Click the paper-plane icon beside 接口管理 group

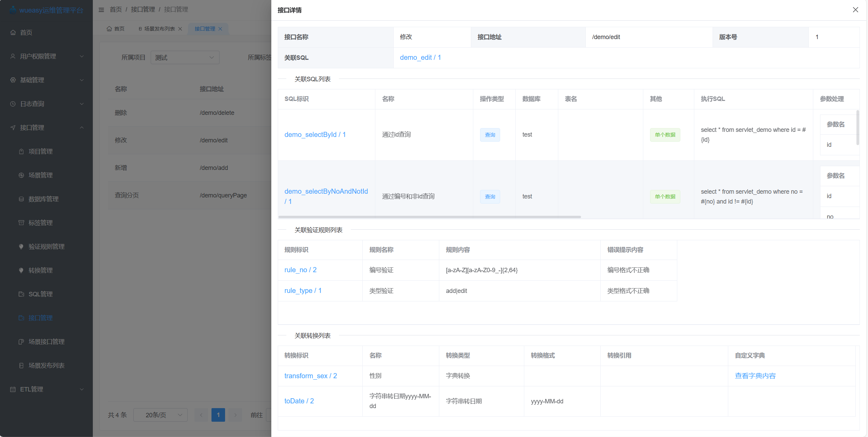pos(13,128)
